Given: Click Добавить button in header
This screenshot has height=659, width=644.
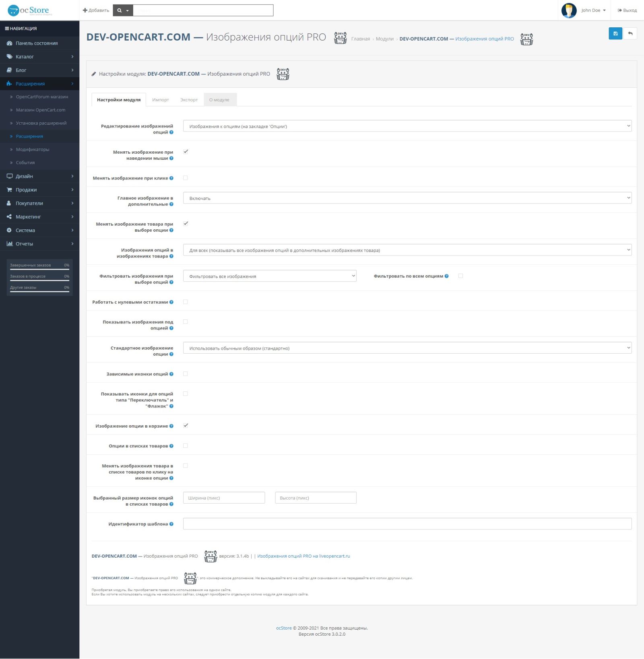Looking at the screenshot, I should pyautogui.click(x=96, y=10).
